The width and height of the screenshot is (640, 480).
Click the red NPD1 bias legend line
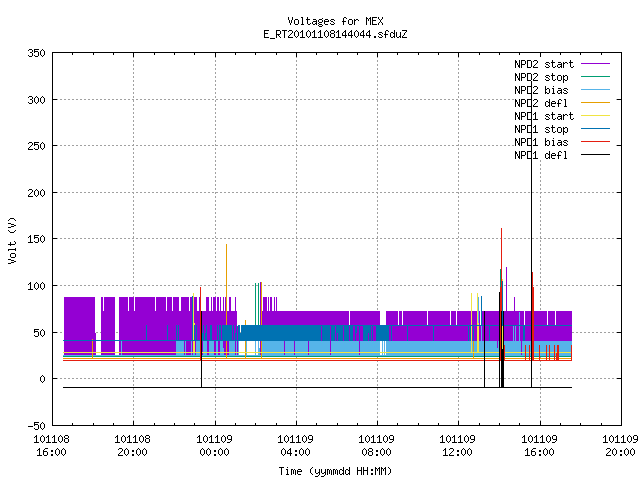point(596,142)
